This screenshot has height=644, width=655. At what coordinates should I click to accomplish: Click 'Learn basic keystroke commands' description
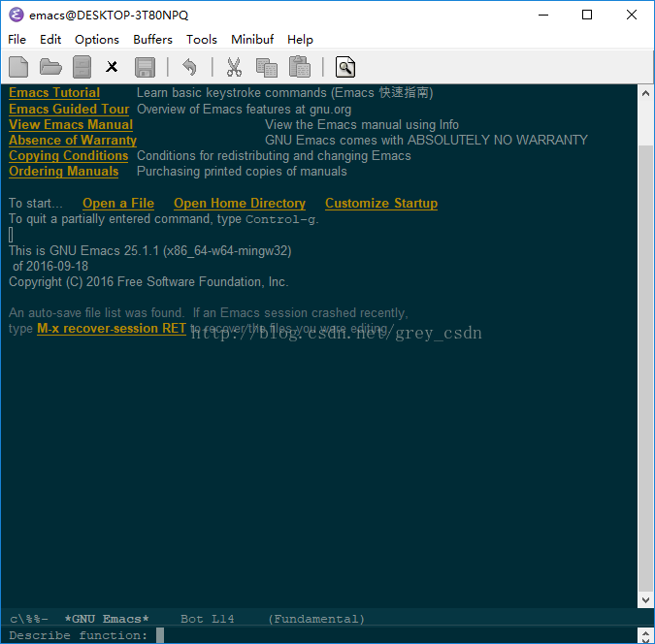284,93
